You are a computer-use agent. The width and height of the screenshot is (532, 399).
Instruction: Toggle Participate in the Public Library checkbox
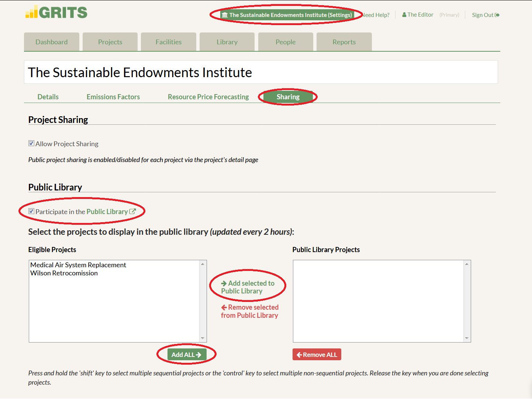point(31,211)
